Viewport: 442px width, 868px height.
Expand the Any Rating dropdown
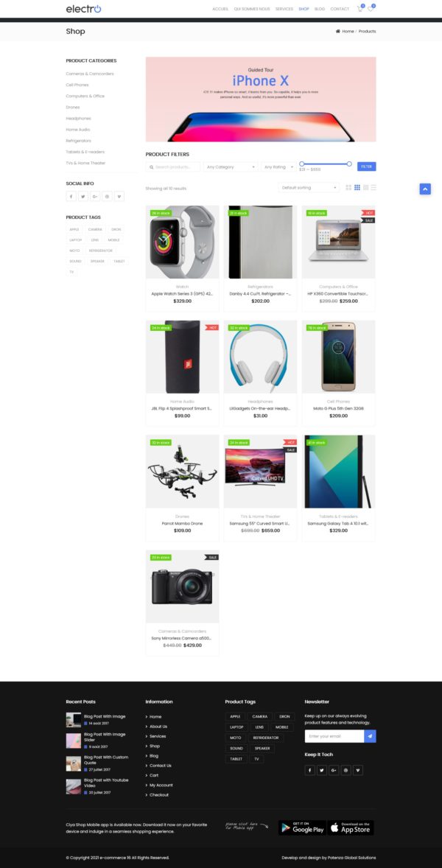coord(278,167)
